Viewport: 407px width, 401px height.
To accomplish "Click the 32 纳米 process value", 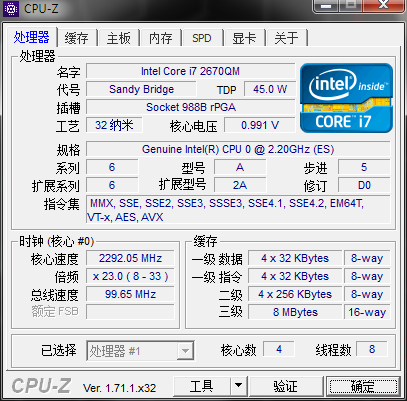I will click(x=114, y=125).
